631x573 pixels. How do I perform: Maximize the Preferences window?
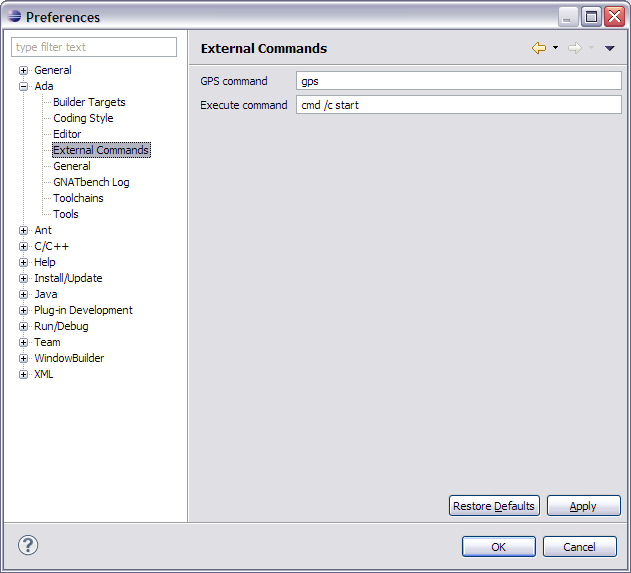(591, 17)
